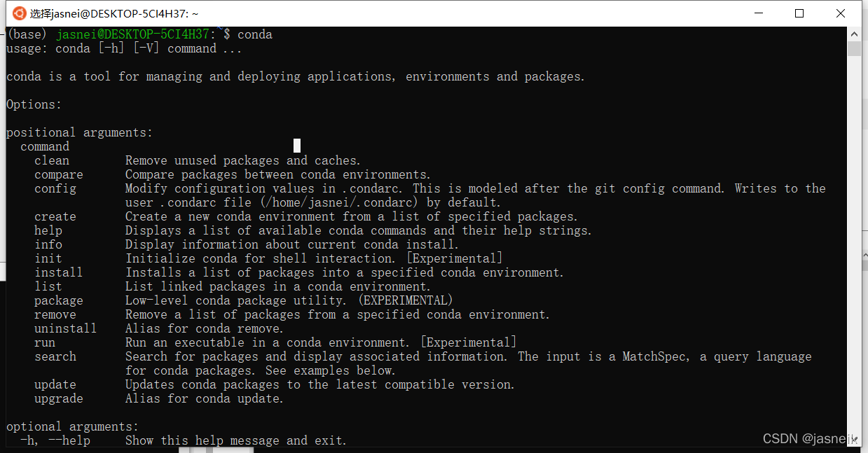Minimize the terminal window
The width and height of the screenshot is (868, 453).
[x=757, y=13]
